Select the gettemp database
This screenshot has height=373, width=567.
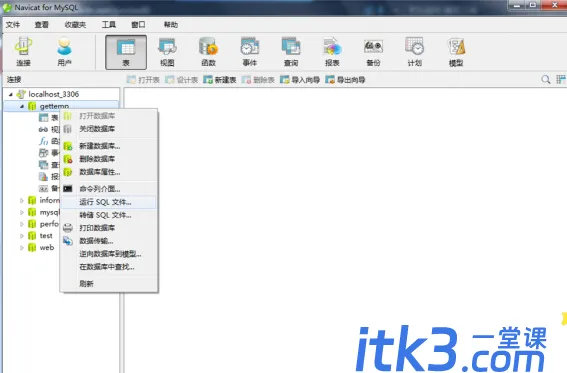point(54,106)
